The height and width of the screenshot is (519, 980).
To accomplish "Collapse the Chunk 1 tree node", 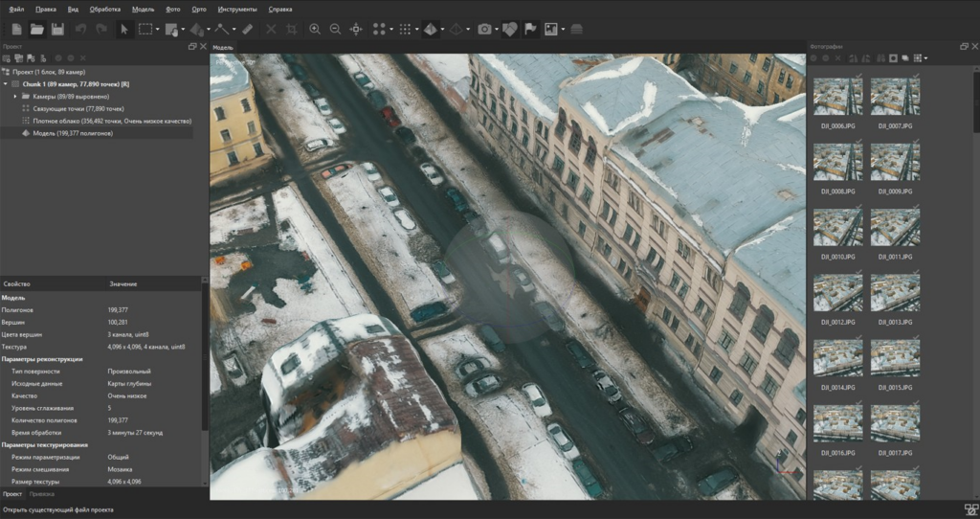I will (x=6, y=84).
